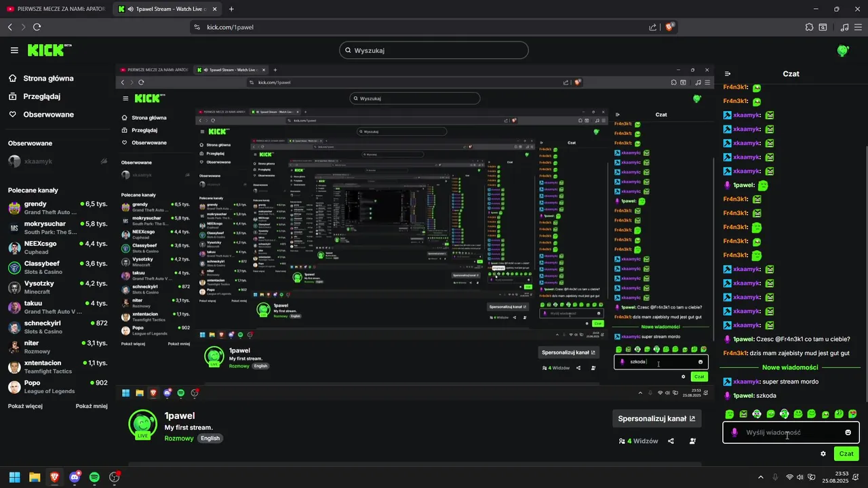Open Discord from the taskbar
This screenshot has width=868, height=488.
point(75,477)
